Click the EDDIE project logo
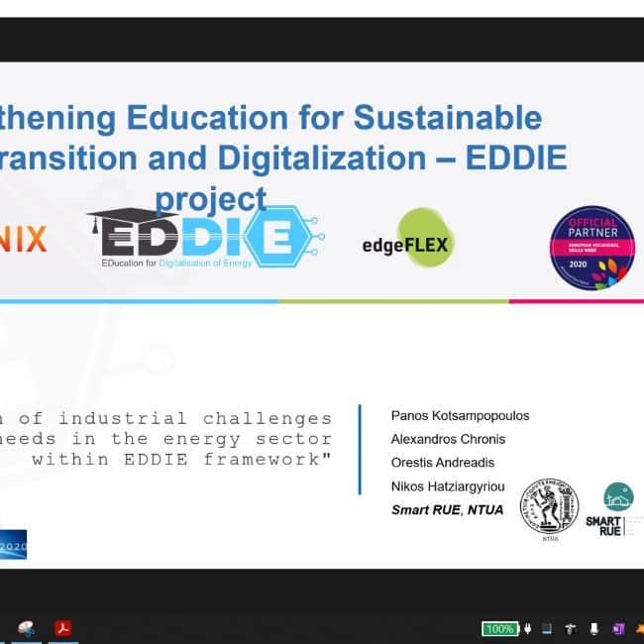 pos(205,238)
